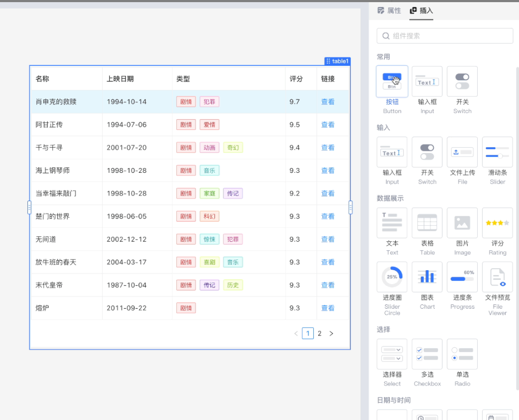
Task: Pick the File Viewer (文件预览) component
Action: 497,277
